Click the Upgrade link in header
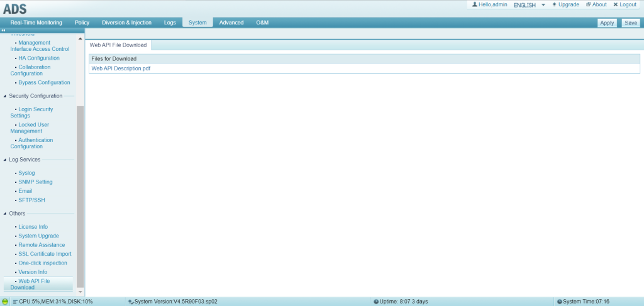This screenshot has width=644, height=306. pyautogui.click(x=565, y=4)
